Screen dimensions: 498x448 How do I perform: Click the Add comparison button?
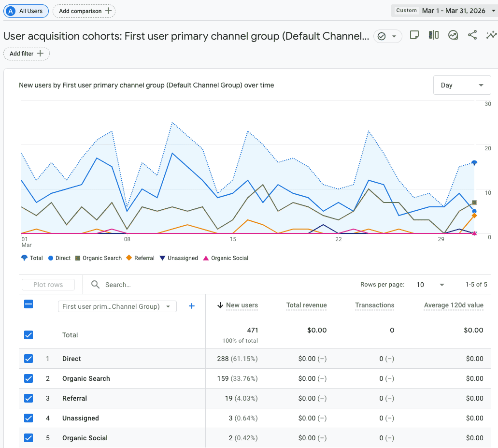coord(84,11)
